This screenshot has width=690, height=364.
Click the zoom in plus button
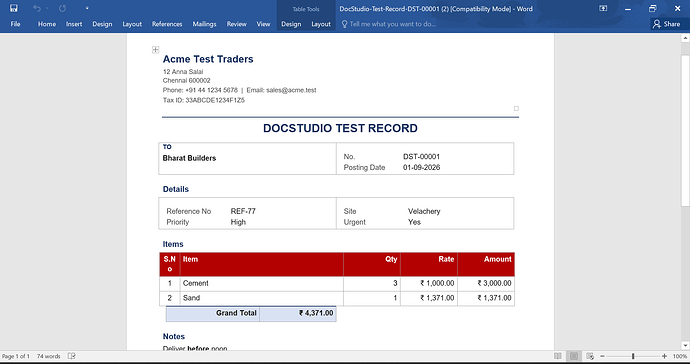[x=664, y=356]
